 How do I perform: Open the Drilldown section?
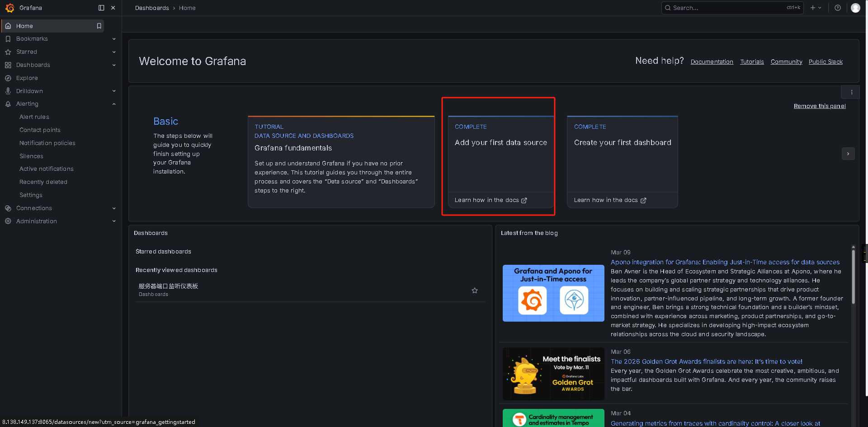coord(29,91)
